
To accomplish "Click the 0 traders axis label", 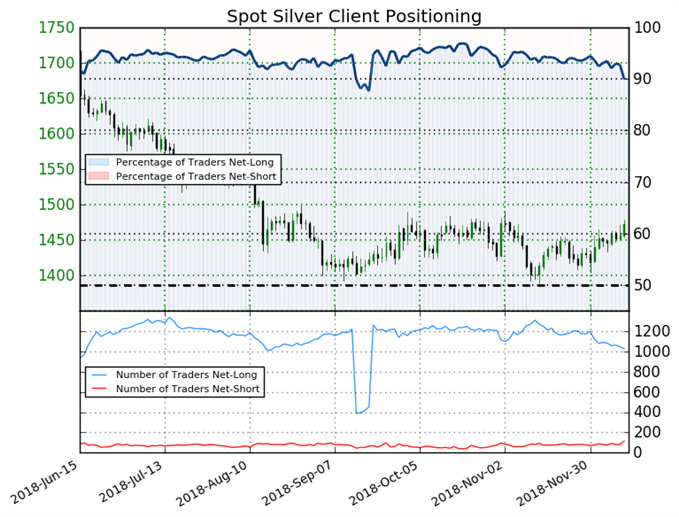I will point(638,453).
